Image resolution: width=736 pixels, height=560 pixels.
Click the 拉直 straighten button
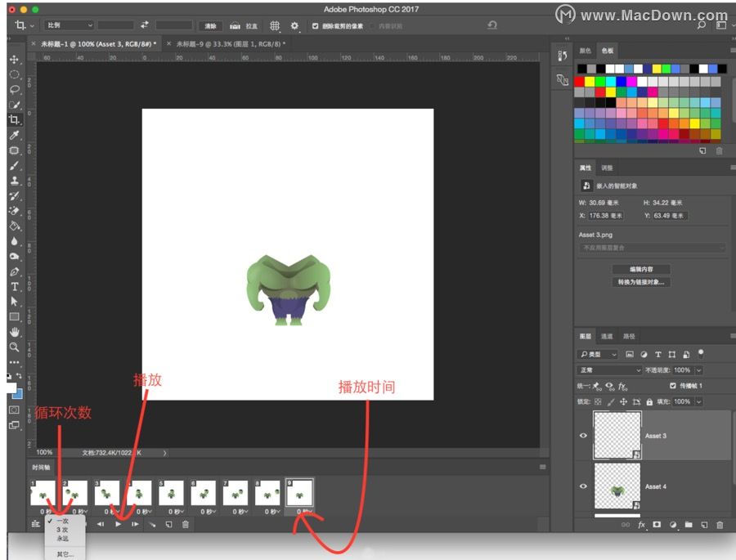[244, 26]
